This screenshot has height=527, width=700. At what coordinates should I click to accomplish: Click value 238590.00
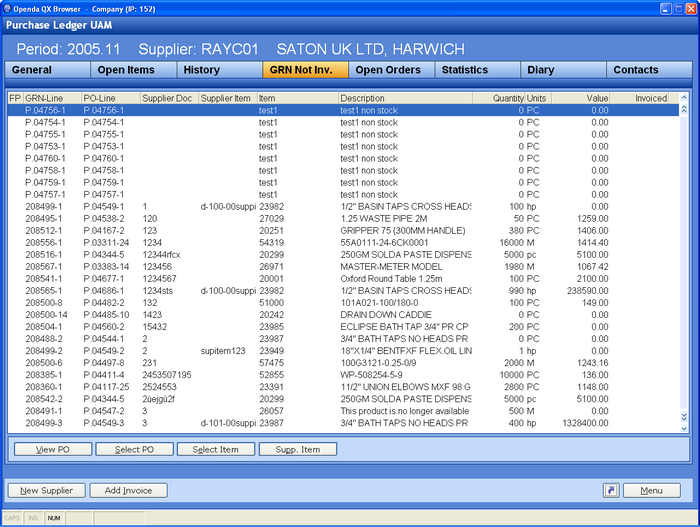[x=588, y=291]
